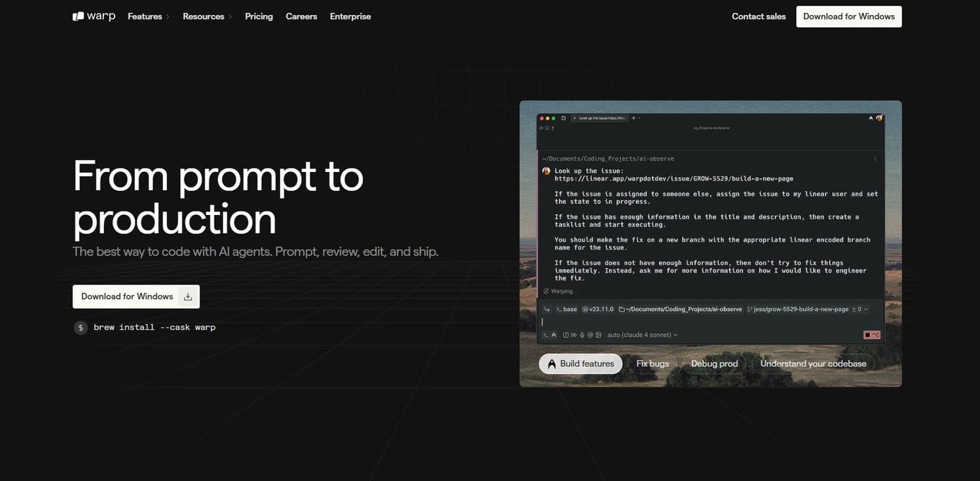Open the Resources menu in the navbar

(207, 16)
